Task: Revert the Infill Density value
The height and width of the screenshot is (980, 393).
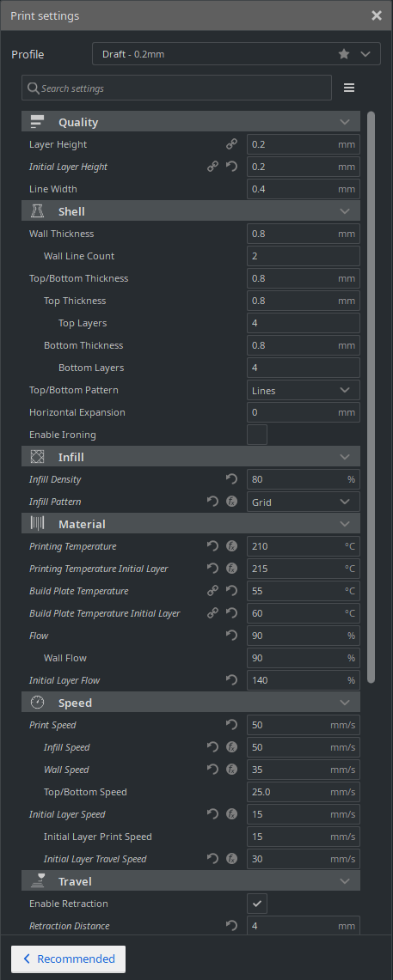Action: (231, 479)
